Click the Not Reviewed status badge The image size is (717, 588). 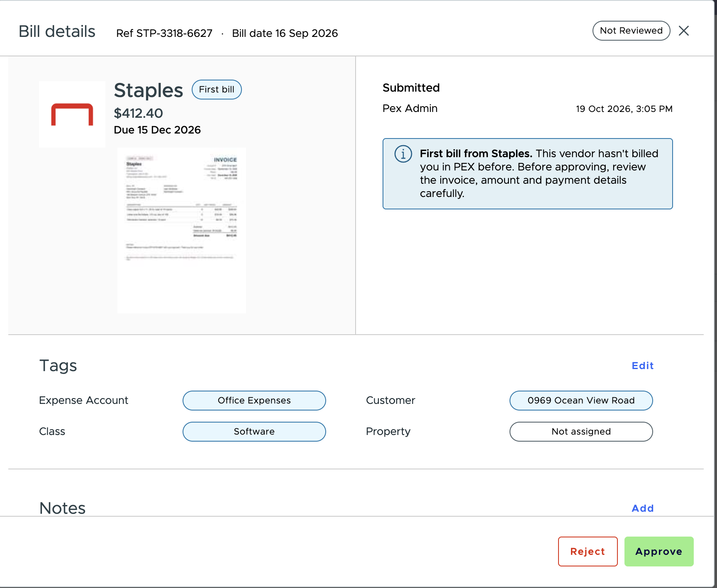coord(631,31)
